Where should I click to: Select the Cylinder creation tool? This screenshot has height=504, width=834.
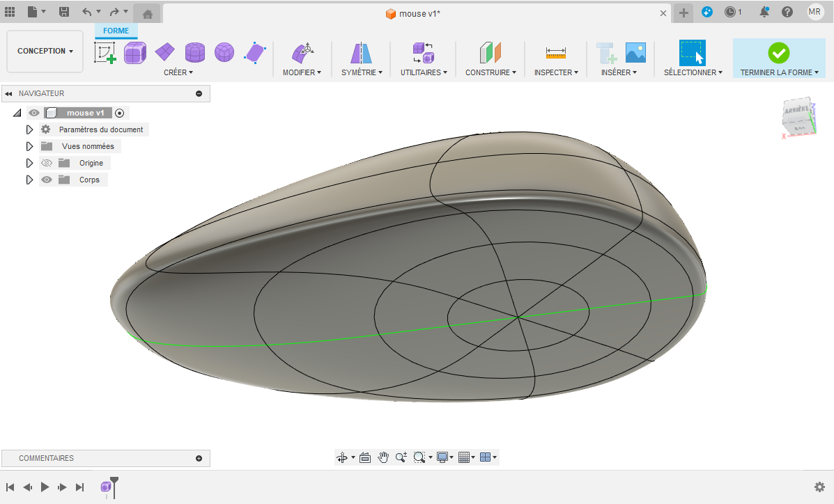coord(195,53)
